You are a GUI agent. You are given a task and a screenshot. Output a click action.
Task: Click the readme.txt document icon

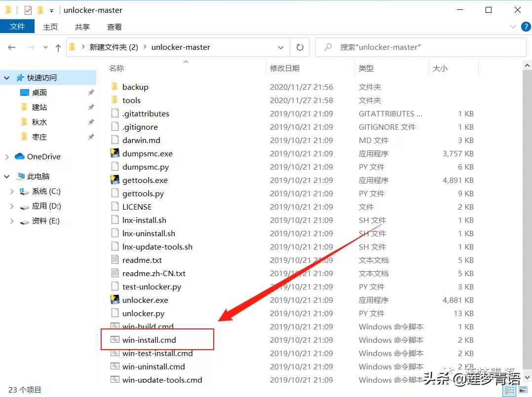pos(115,260)
